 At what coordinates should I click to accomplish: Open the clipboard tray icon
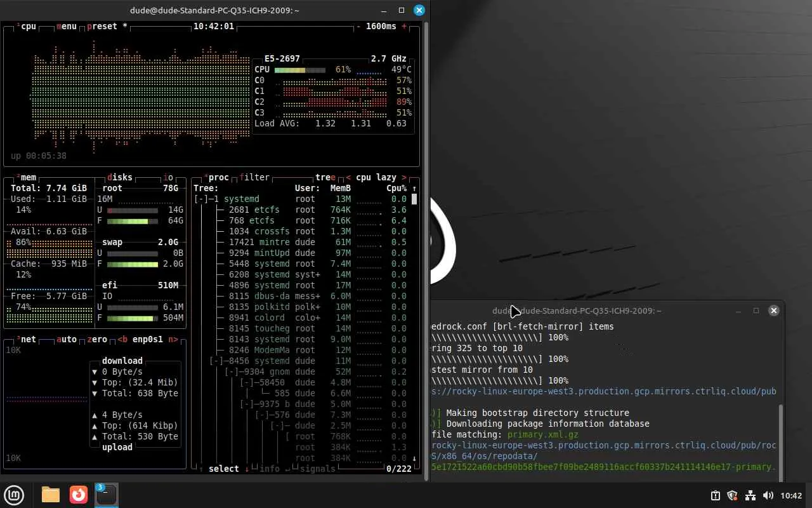[716, 495]
